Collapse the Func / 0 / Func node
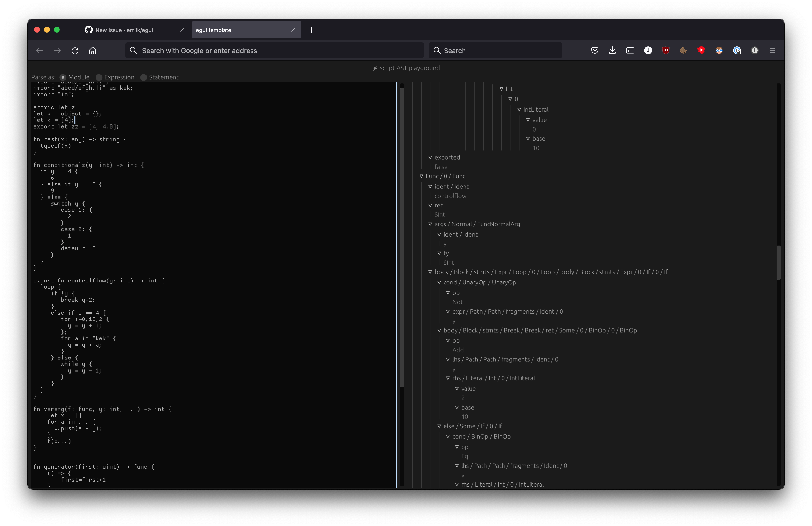812x526 pixels. coord(422,176)
